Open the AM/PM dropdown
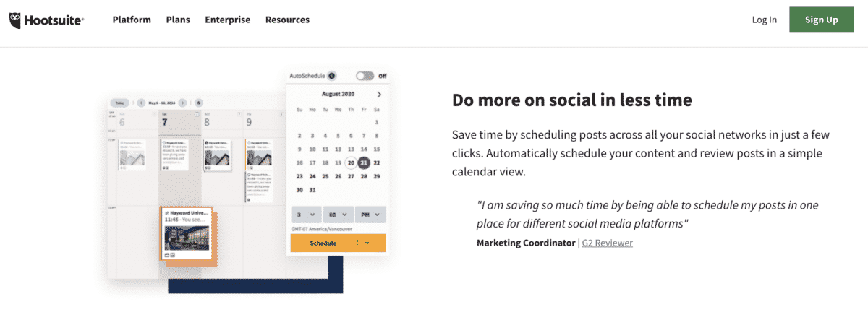This screenshot has width=868, height=312. click(370, 214)
